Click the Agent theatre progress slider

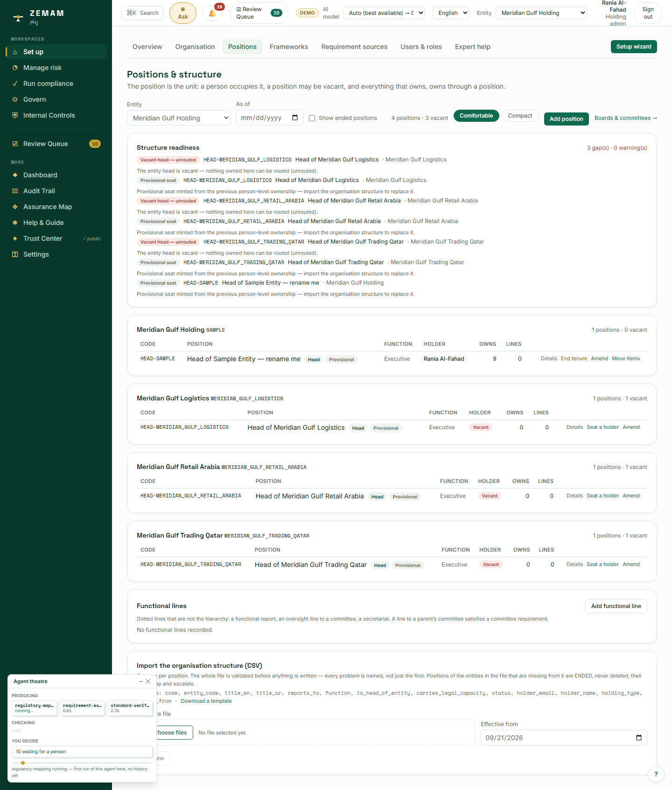[x=82, y=763]
